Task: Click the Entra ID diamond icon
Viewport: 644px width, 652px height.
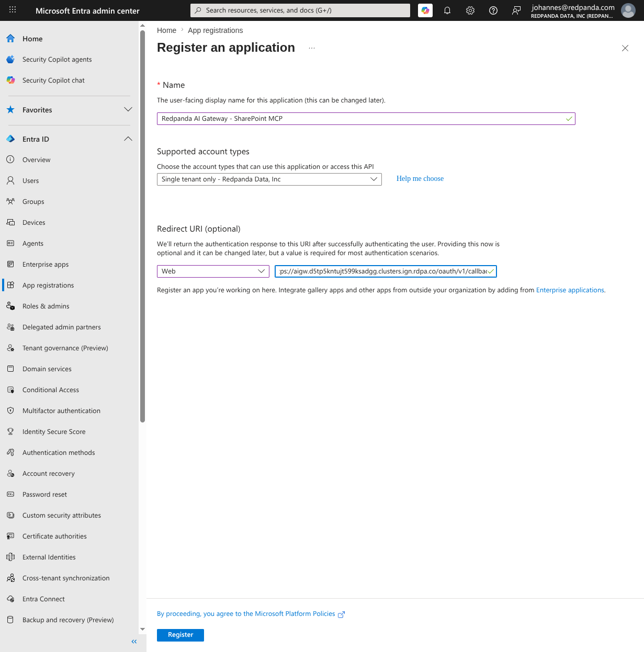Action: tap(10, 139)
